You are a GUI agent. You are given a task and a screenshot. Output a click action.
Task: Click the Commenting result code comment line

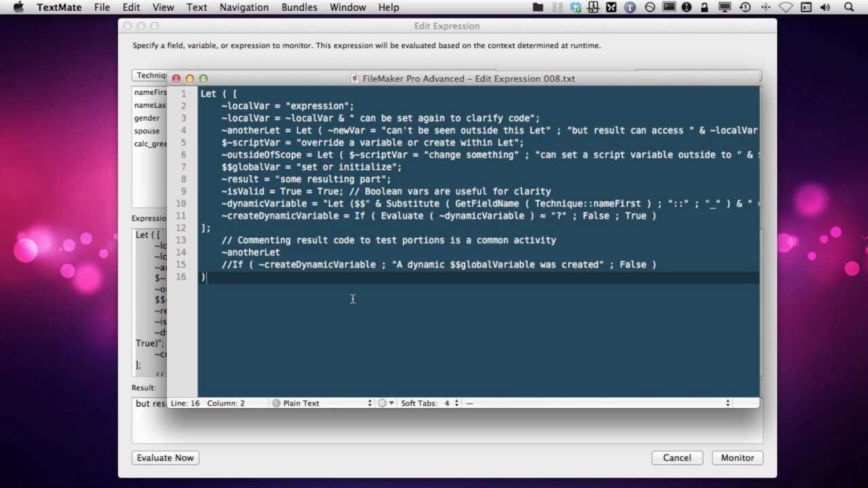(x=389, y=240)
